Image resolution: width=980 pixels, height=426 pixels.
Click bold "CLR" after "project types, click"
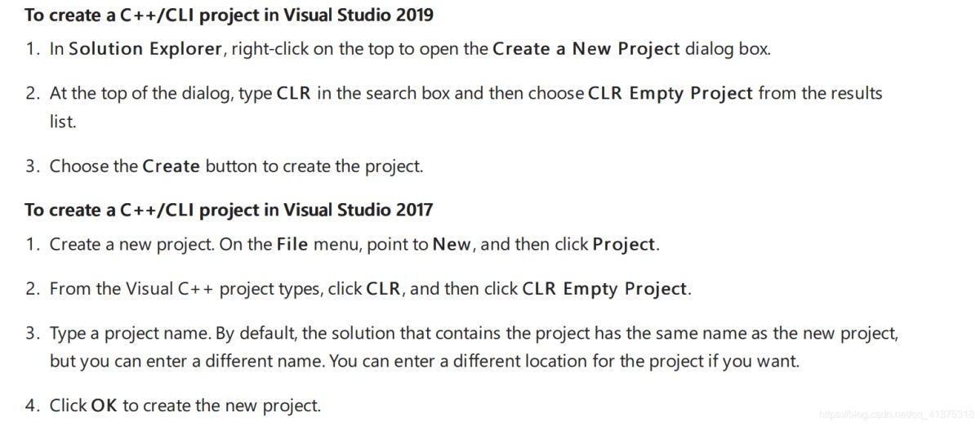click(383, 289)
